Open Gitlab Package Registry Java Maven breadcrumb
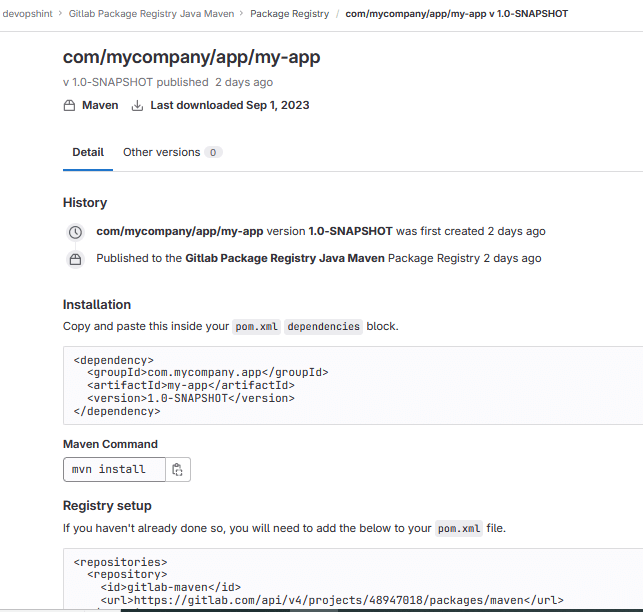Screen dimensions: 643x612 click(x=151, y=14)
